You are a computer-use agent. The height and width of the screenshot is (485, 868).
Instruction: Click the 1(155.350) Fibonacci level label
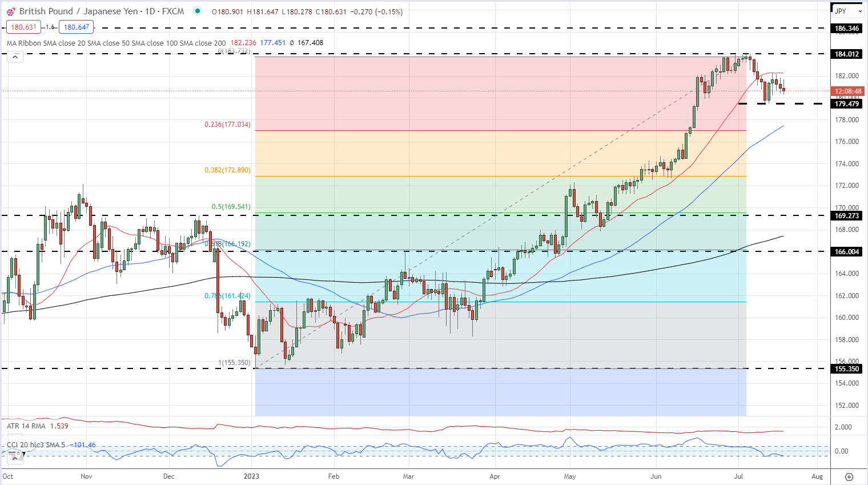[x=234, y=363]
